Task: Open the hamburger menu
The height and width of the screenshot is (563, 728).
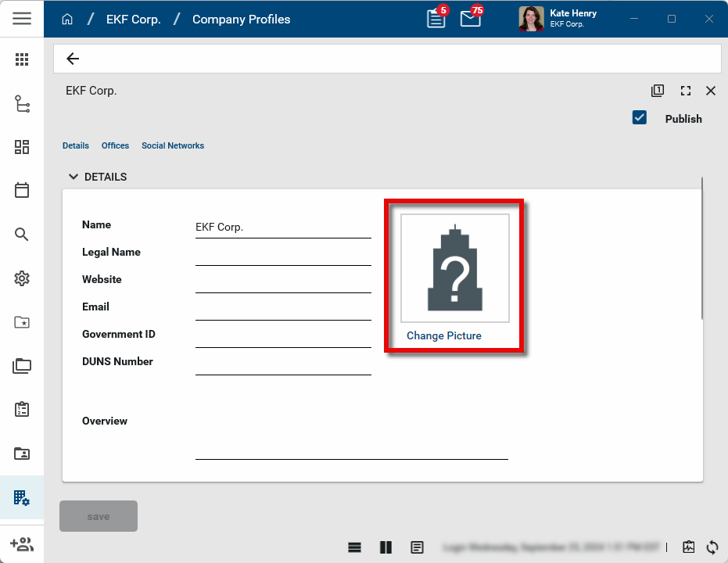Action: (22, 19)
